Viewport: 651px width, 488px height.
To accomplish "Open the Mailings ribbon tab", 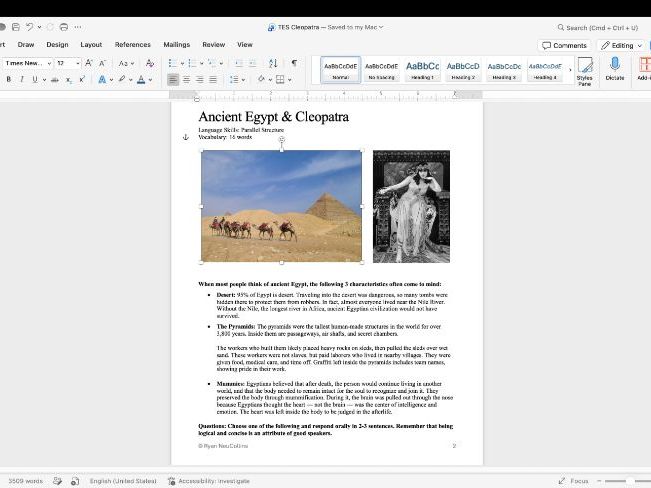I will coord(176,44).
